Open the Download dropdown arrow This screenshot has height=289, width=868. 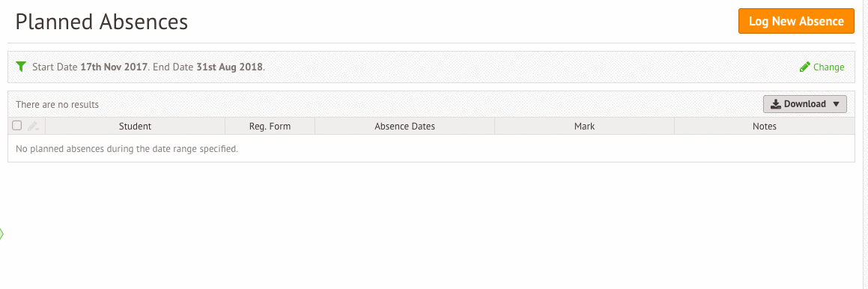tap(836, 104)
